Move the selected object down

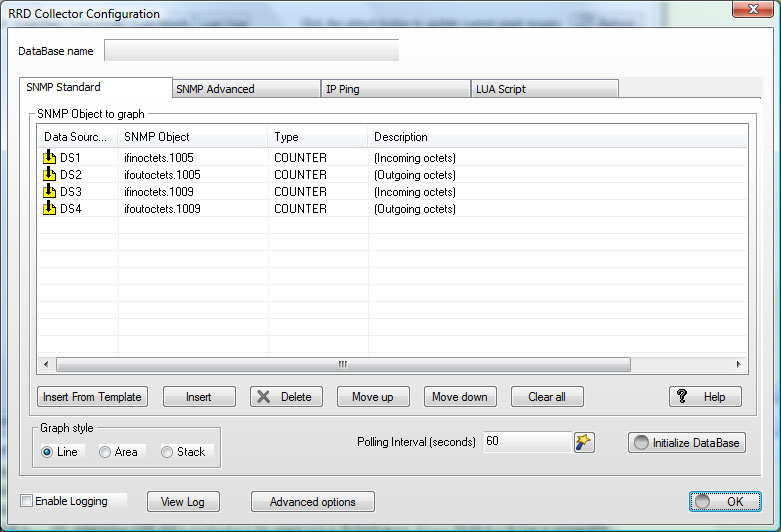(460, 397)
